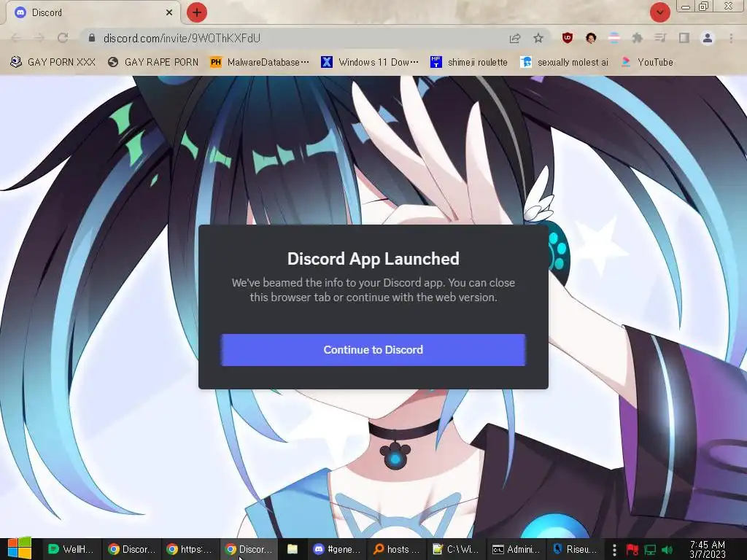The image size is (747, 560).
Task: Go back with the back arrow
Action: 16,38
